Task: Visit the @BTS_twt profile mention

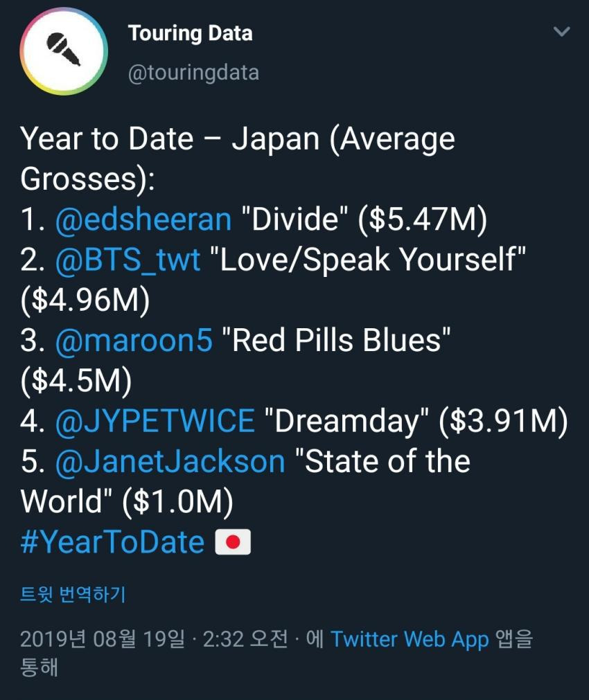Action: pos(128,260)
